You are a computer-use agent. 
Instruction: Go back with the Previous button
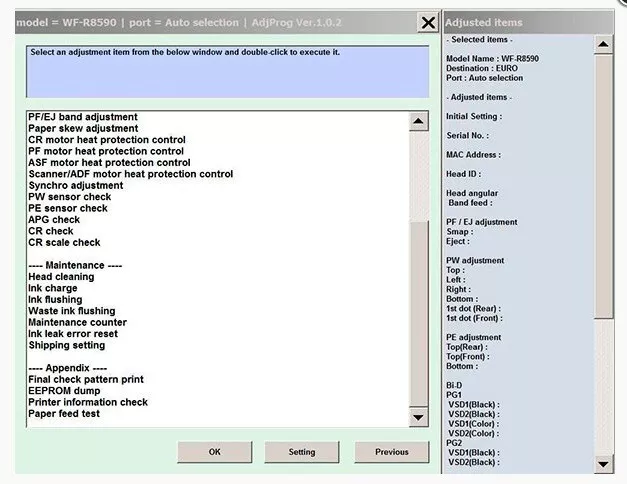pyautogui.click(x=392, y=452)
